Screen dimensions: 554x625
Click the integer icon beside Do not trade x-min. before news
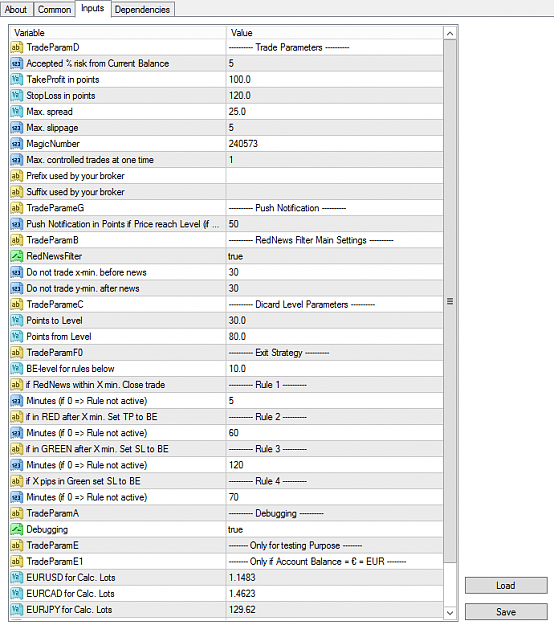point(16,272)
